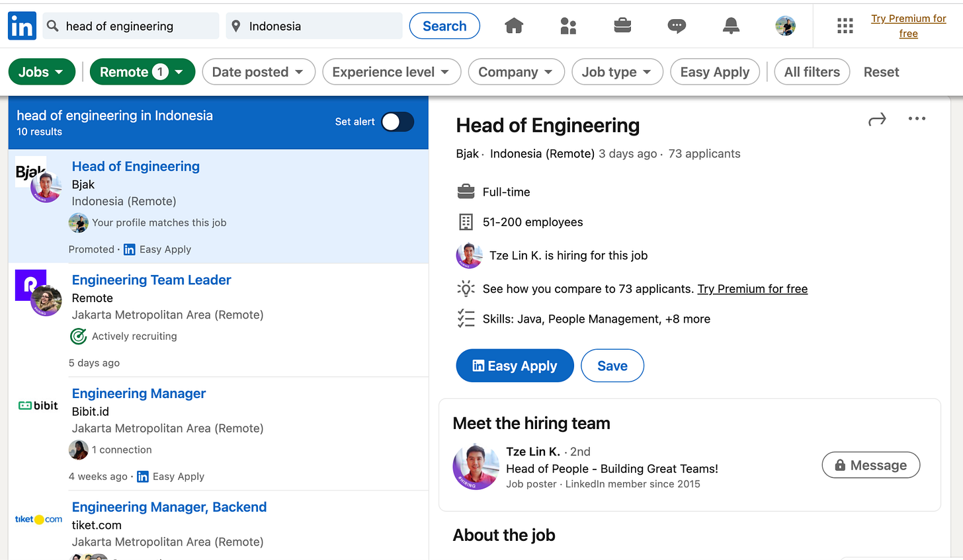963x560 pixels.
Task: Click the '73 applicants' text
Action: click(x=704, y=153)
